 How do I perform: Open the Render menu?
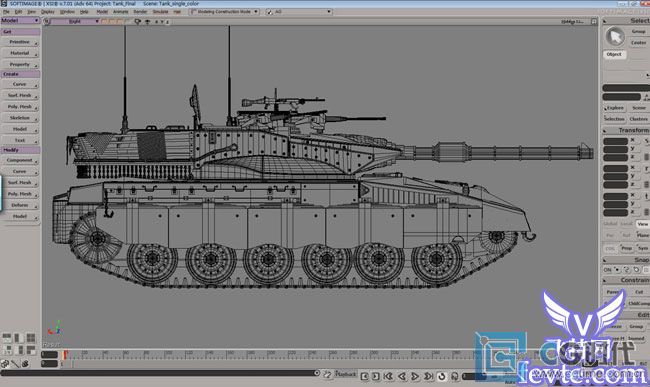coord(140,12)
